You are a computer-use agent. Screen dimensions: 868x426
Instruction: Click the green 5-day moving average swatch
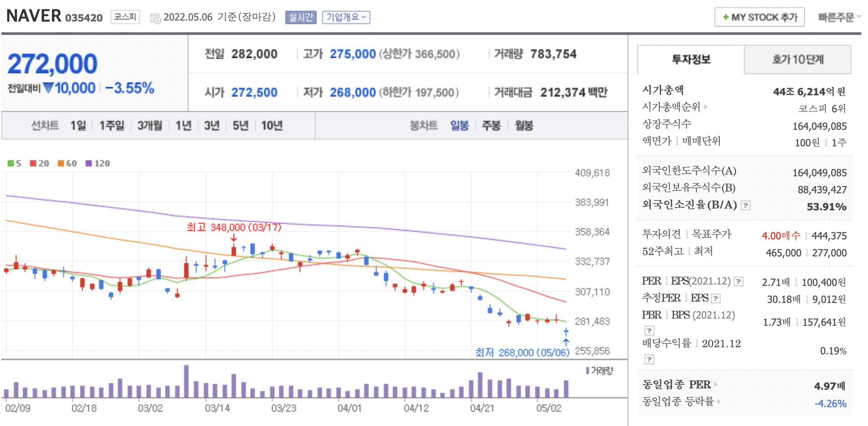coord(11,163)
